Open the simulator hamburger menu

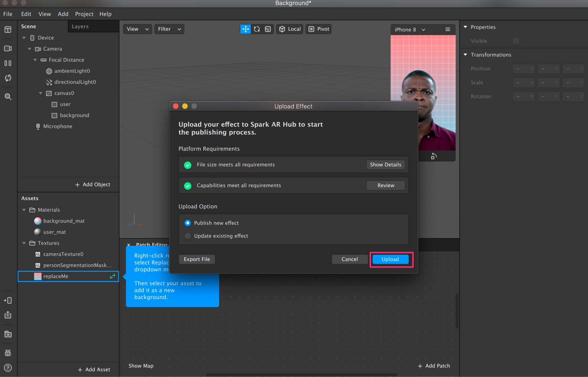click(448, 30)
